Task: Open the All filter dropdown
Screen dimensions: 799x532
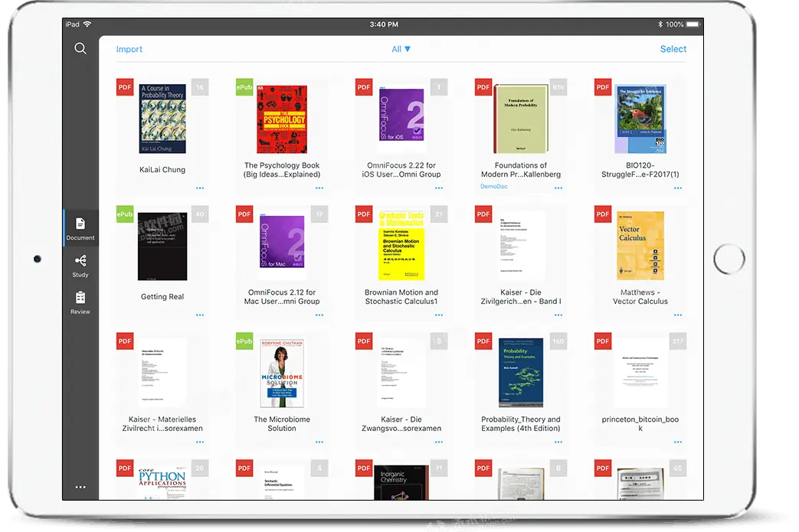Action: (x=401, y=50)
